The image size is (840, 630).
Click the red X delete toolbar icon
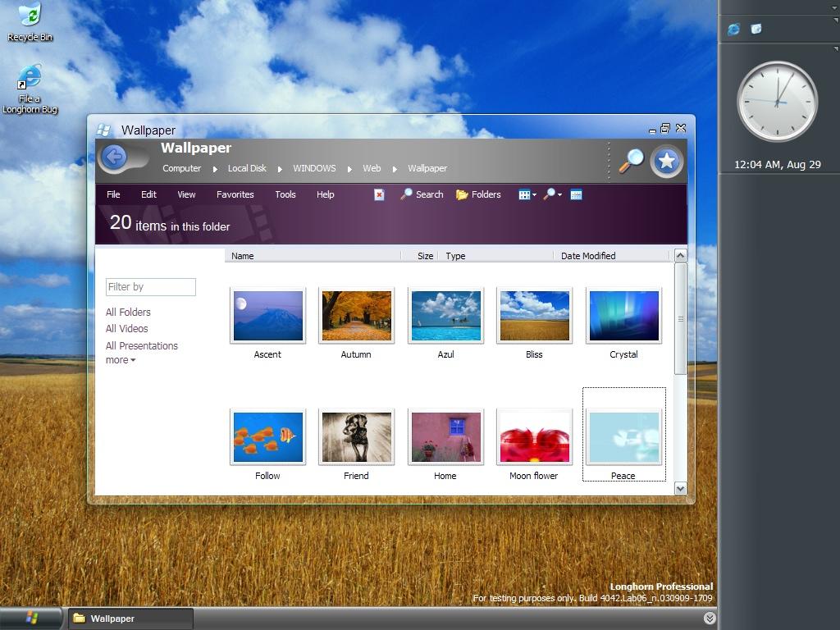pos(378,194)
